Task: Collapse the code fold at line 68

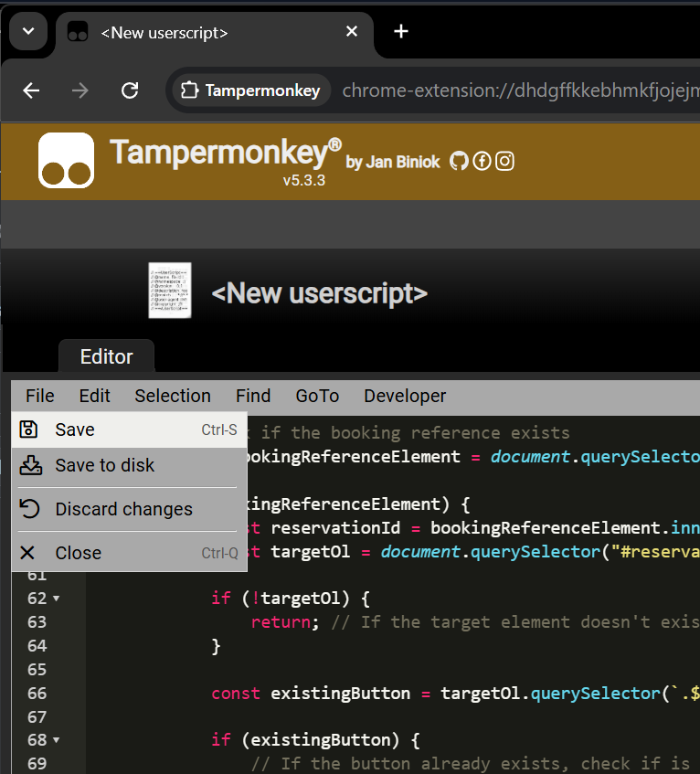Action: tap(57, 739)
